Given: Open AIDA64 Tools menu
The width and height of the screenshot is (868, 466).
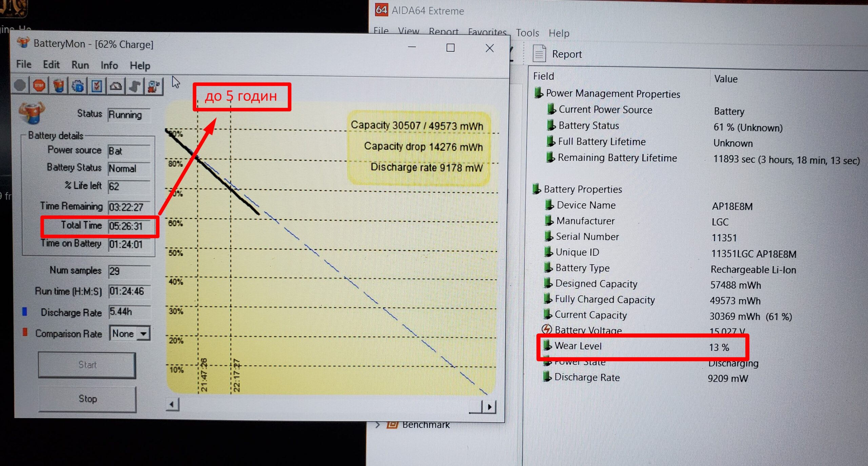Looking at the screenshot, I should coord(527,33).
